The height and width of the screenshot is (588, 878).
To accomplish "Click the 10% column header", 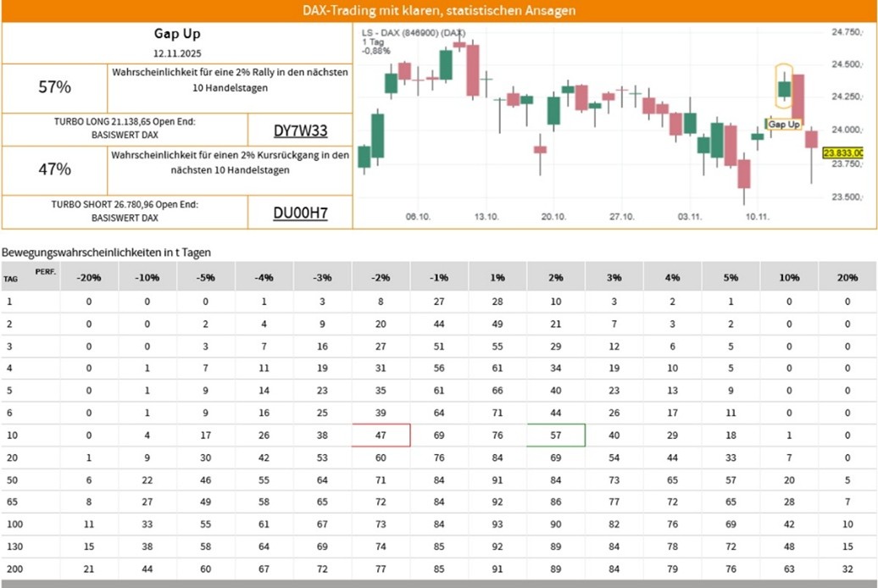I will click(x=788, y=277).
